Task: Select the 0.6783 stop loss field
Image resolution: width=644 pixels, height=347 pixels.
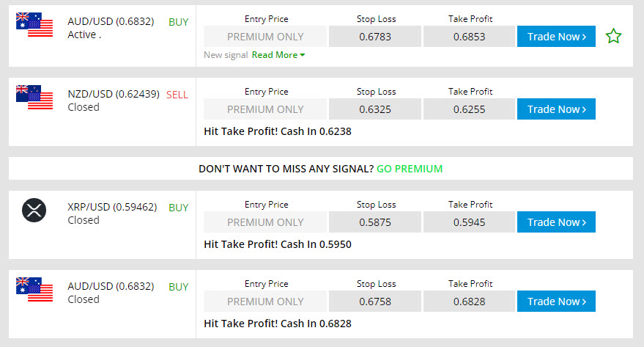Action: [375, 36]
